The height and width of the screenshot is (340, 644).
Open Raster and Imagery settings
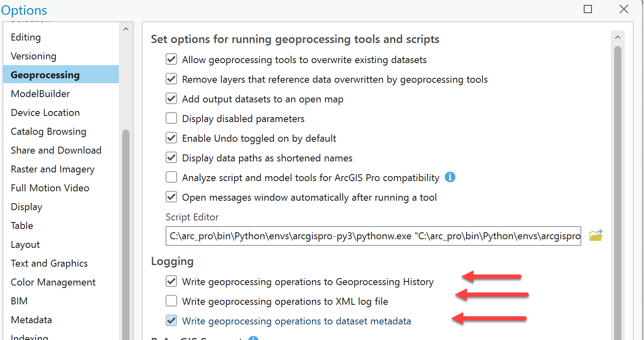(x=52, y=169)
